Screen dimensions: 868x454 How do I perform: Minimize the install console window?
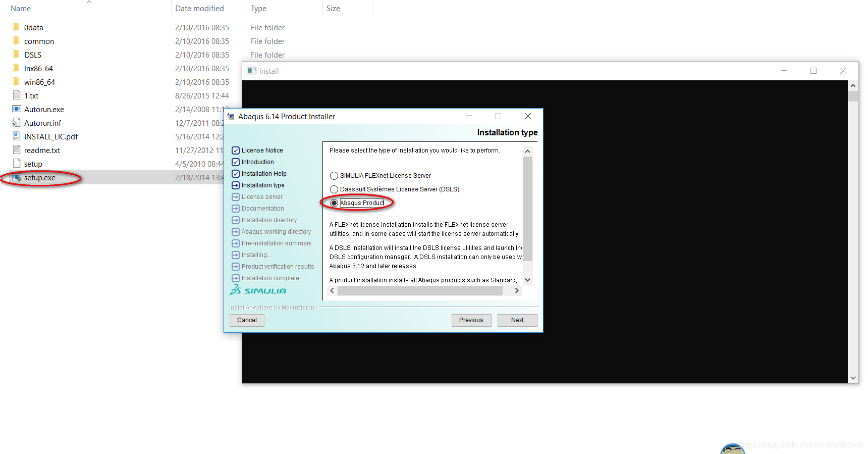click(x=784, y=71)
